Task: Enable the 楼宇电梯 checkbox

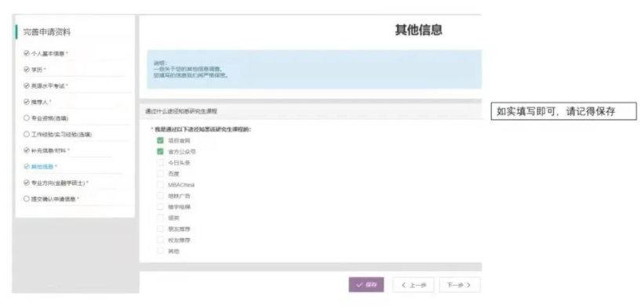Action: click(160, 207)
